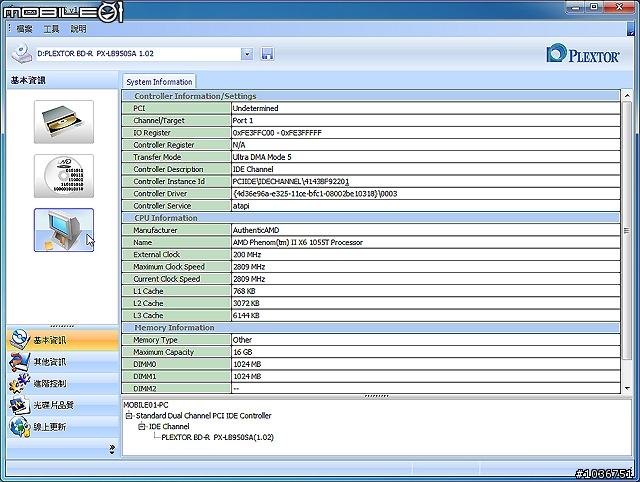Expand navigation pane options chevron
This screenshot has height=482, width=640.
click(x=112, y=449)
